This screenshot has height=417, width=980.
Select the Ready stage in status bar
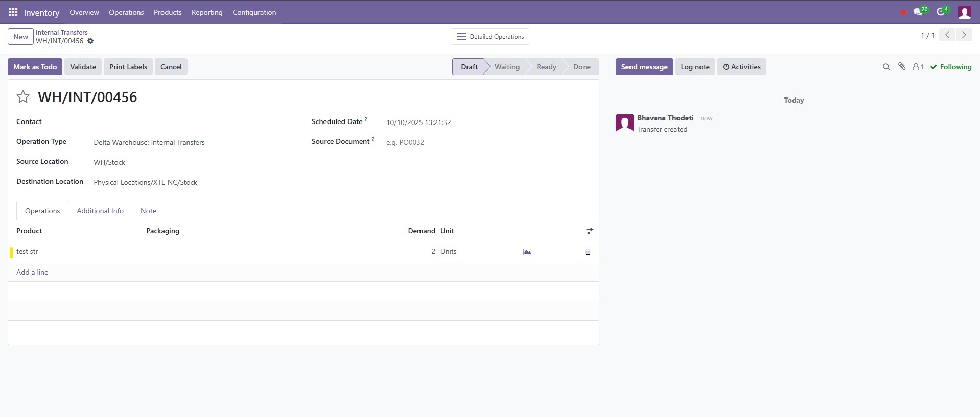coord(546,67)
